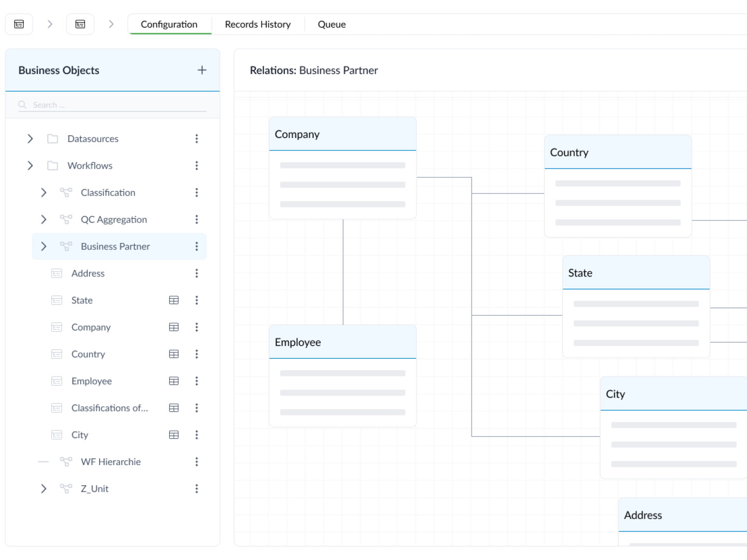The width and height of the screenshot is (747, 560).
Task: Open kebab menu for Country row
Action: 197,354
